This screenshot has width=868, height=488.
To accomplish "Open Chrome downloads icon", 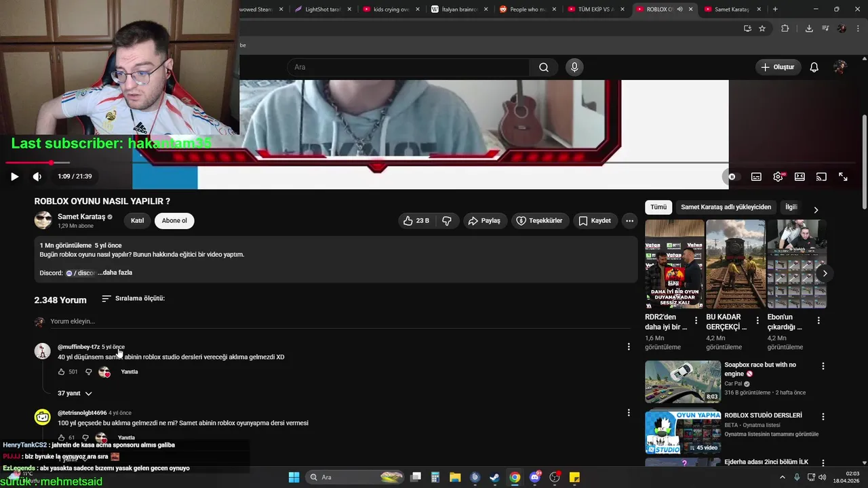I will pos(809,28).
